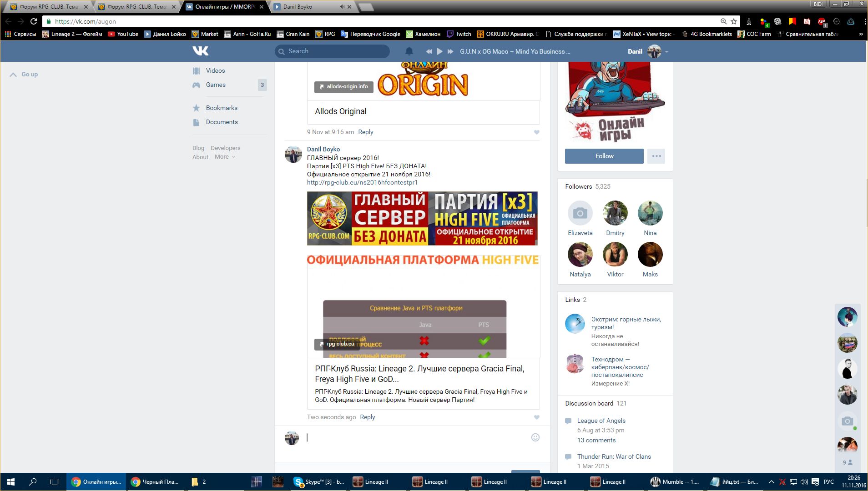Viewport: 868px width, 491px height.
Task: Click the zoom magnifier in address bar
Action: (723, 21)
